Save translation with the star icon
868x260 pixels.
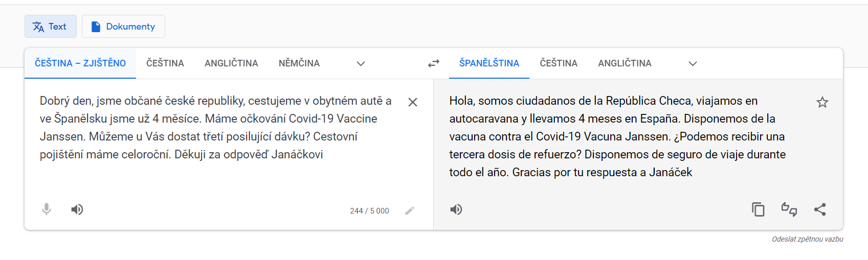tap(822, 102)
